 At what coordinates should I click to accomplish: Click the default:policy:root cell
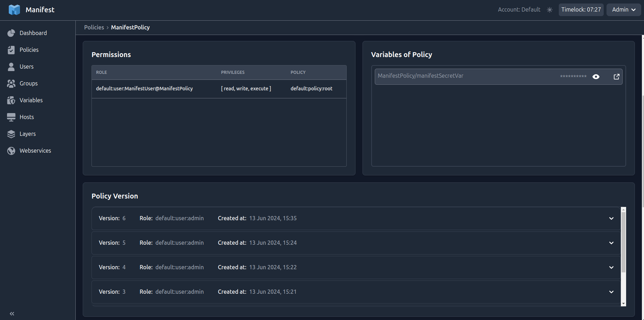pyautogui.click(x=311, y=89)
